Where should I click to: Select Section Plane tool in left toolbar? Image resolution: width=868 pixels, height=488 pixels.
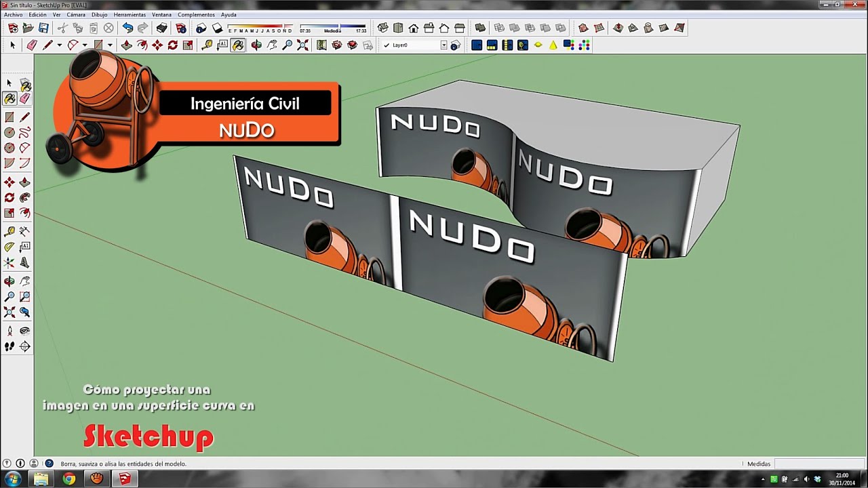[x=25, y=346]
